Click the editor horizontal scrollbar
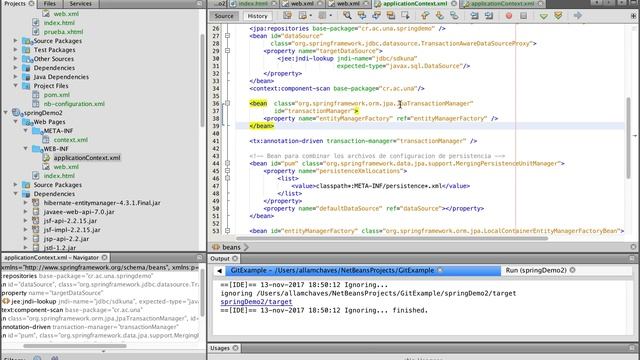This screenshot has height=360, width=640. pyautogui.click(x=392, y=238)
